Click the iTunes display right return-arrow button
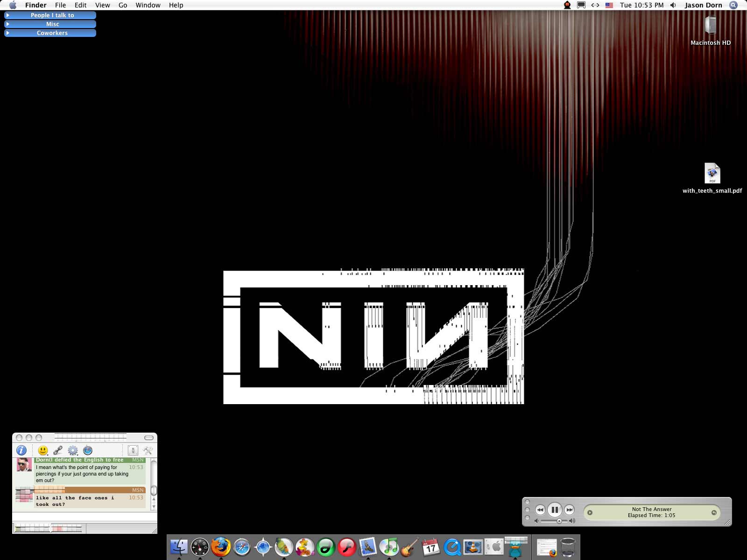Image resolution: width=747 pixels, height=560 pixels. 714,512
